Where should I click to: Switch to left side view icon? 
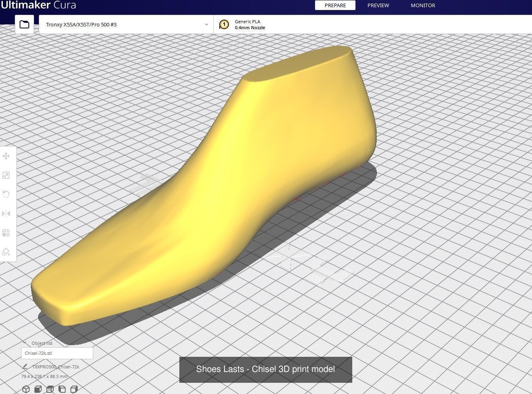tap(62, 389)
